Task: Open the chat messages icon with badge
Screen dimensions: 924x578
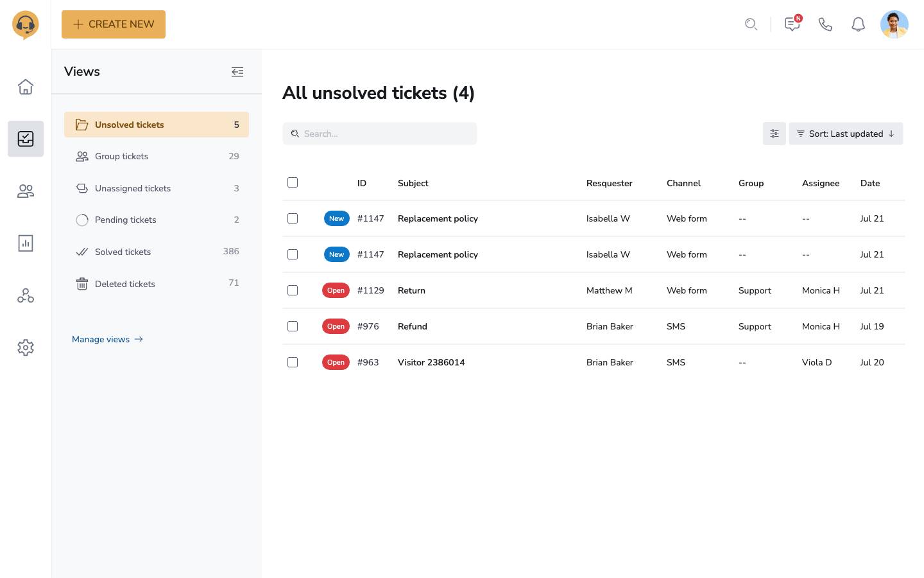Action: (x=792, y=24)
